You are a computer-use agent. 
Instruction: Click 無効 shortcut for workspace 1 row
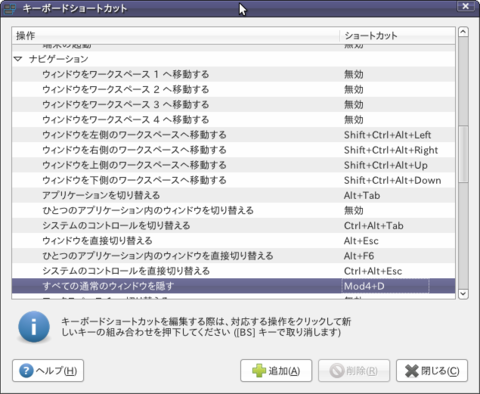point(354,74)
